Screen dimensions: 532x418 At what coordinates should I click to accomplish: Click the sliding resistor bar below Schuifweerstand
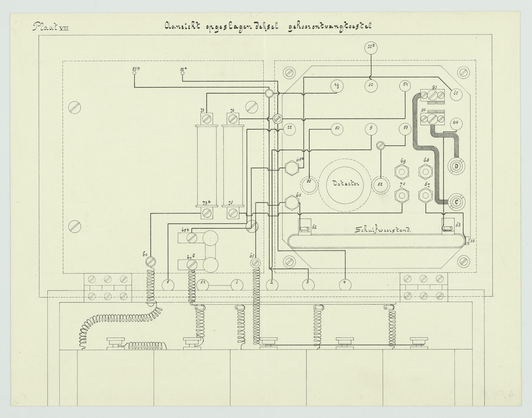click(376, 241)
